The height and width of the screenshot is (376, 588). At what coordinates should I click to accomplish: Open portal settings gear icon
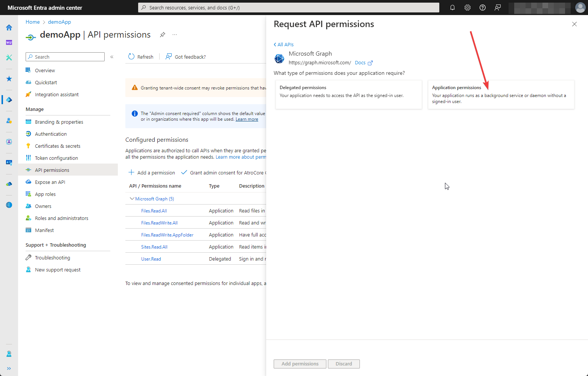(x=468, y=8)
